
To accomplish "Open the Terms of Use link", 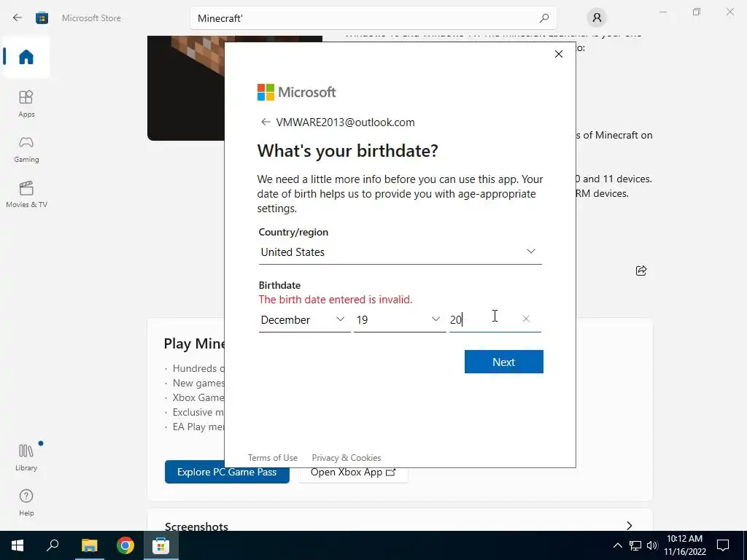I will pyautogui.click(x=273, y=458).
